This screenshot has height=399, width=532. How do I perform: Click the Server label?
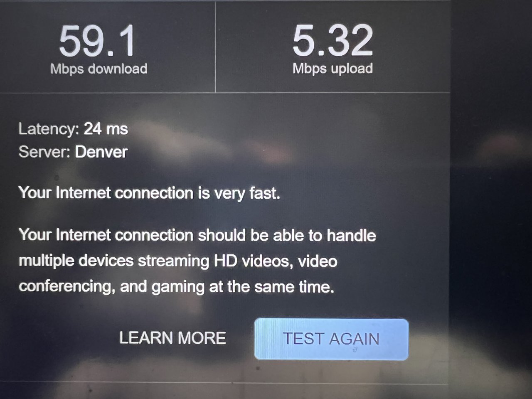[44, 152]
